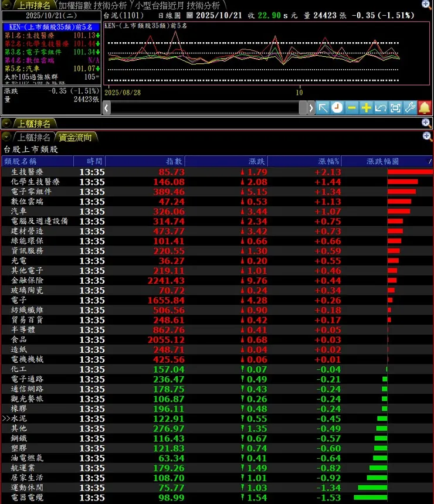Select the 綠能環保 row

coord(217,241)
